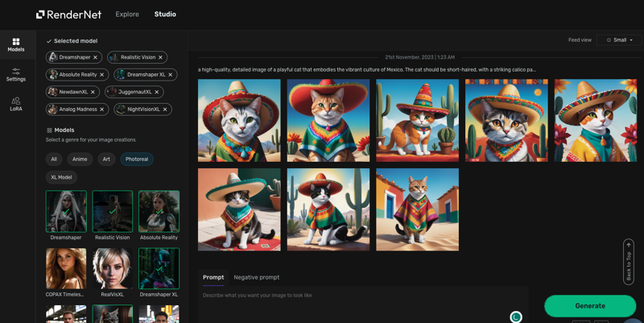This screenshot has height=323, width=644.
Task: Open orange cat with big red sombrero image
Action: [328, 120]
